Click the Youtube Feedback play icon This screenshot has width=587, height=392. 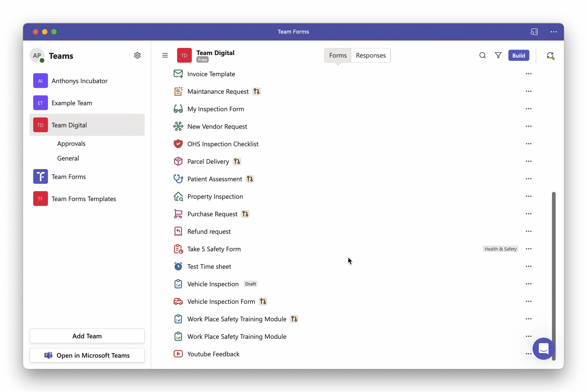point(178,354)
